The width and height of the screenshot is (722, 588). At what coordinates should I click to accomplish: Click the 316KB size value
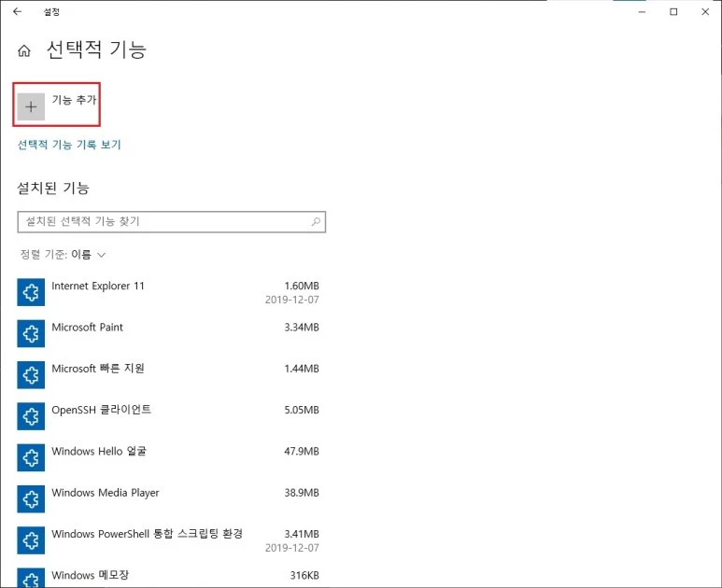(x=304, y=576)
